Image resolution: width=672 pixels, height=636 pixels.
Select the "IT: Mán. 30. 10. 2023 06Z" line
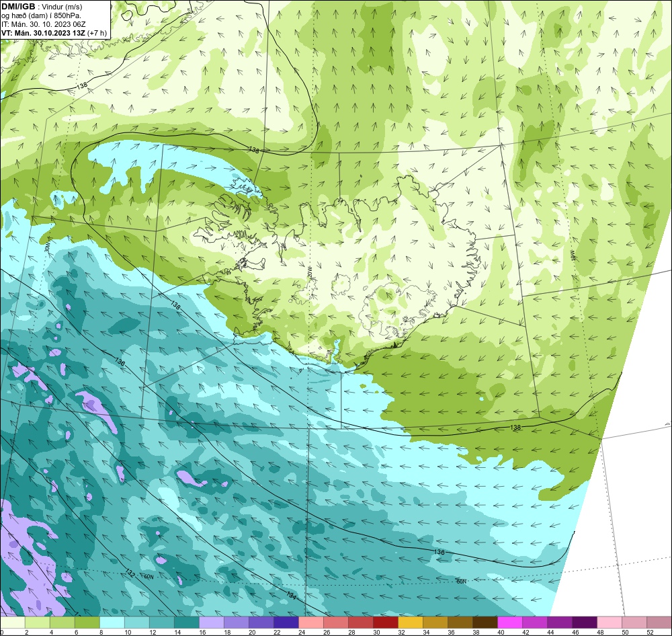tap(44, 24)
